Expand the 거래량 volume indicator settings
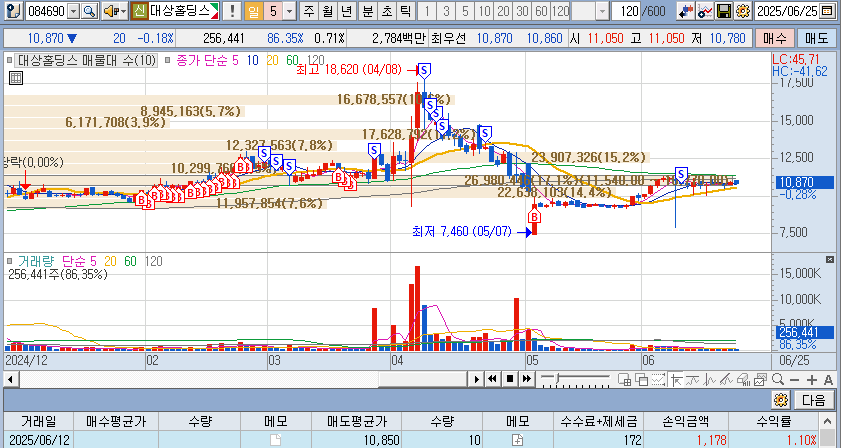The height and width of the screenshot is (448, 841). pos(9,261)
